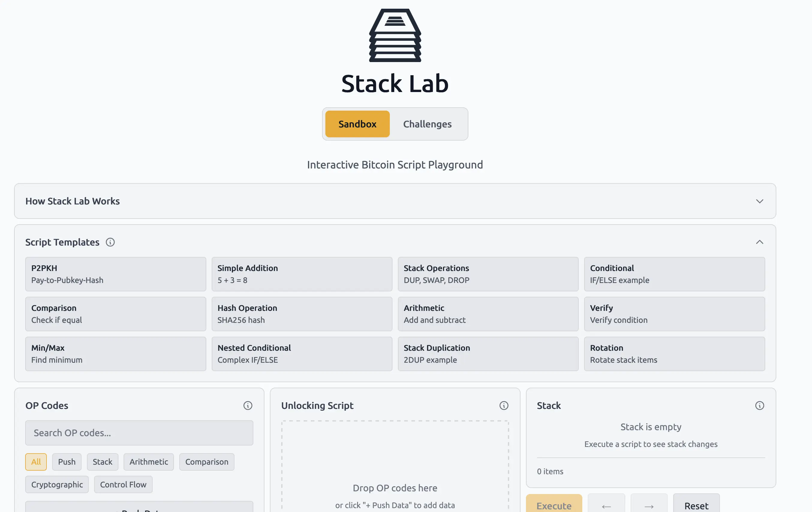Click the Stack Lab logo icon
812x512 pixels.
pos(395,35)
